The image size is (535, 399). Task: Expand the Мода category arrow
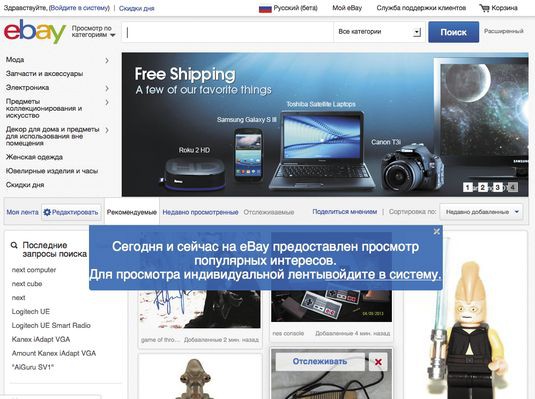107,60
